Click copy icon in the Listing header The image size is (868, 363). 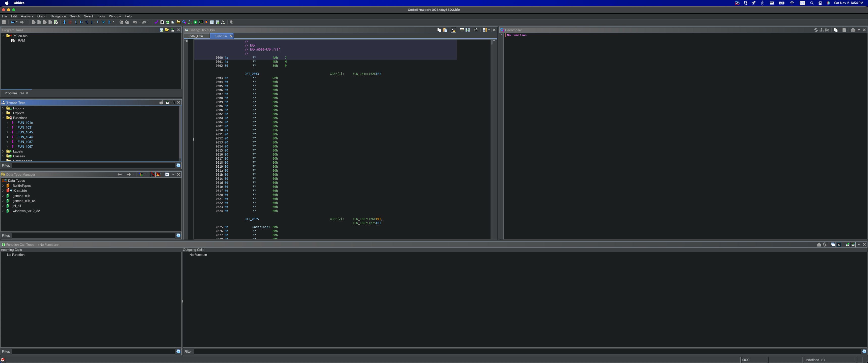439,30
